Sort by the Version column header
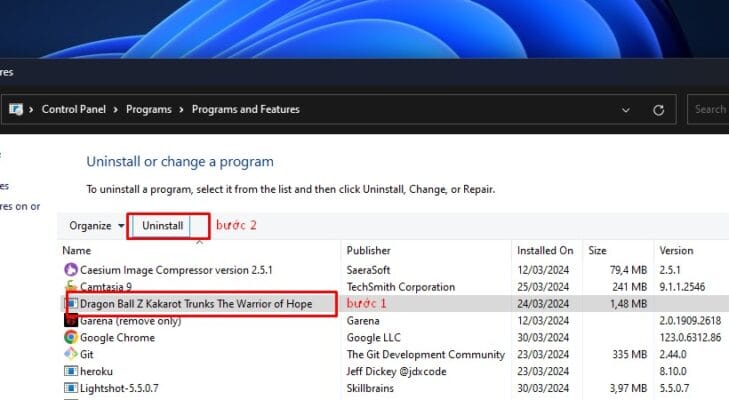729x400 pixels. click(676, 250)
